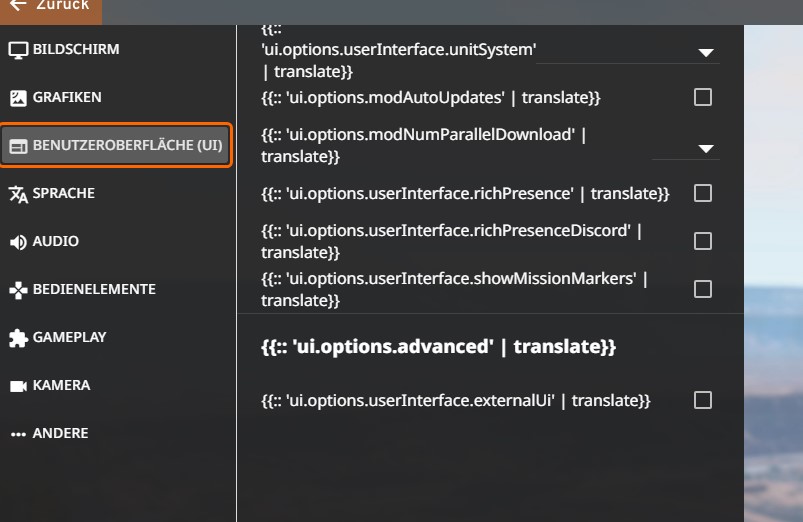The width and height of the screenshot is (803, 522).
Task: Click the Audio speaker icon
Action: 18,242
